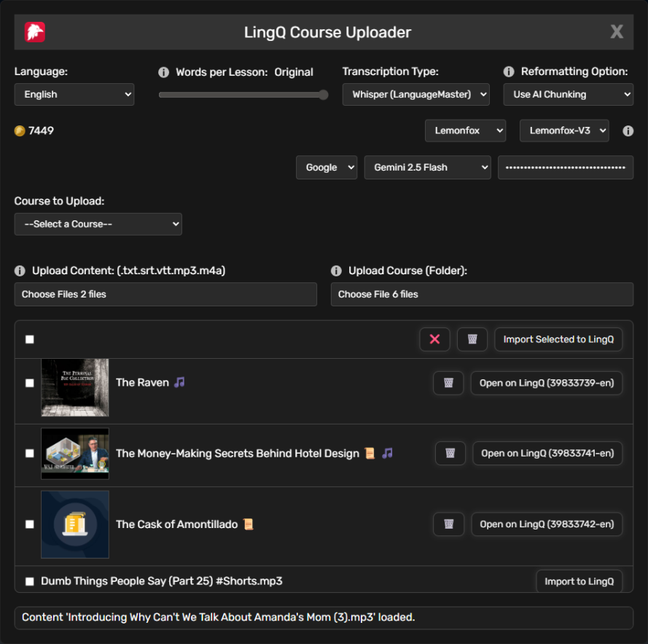Open Reformatting Option dropdown Use AI Chunking
This screenshot has width=648, height=644.
click(x=569, y=94)
